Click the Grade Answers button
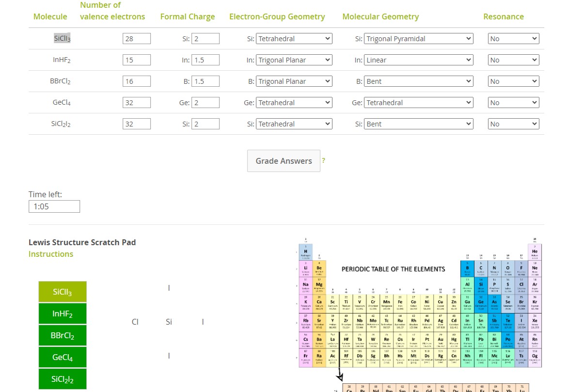This screenshot has width=580, height=392. 283,160
